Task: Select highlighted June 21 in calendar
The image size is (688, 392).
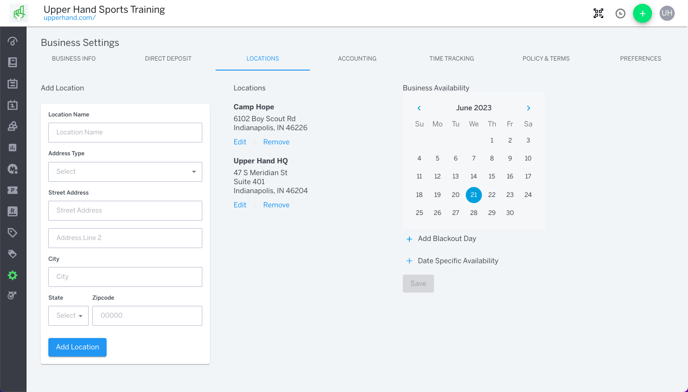Action: coord(473,195)
